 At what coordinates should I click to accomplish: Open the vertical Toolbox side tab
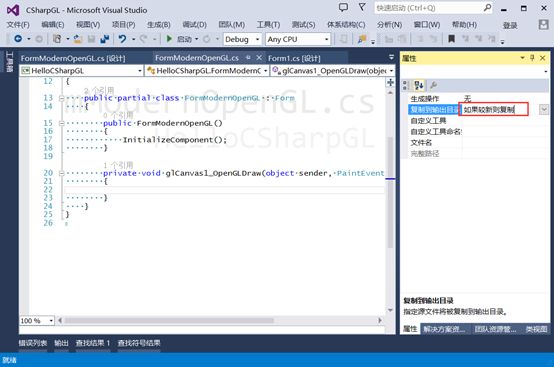coord(9,62)
